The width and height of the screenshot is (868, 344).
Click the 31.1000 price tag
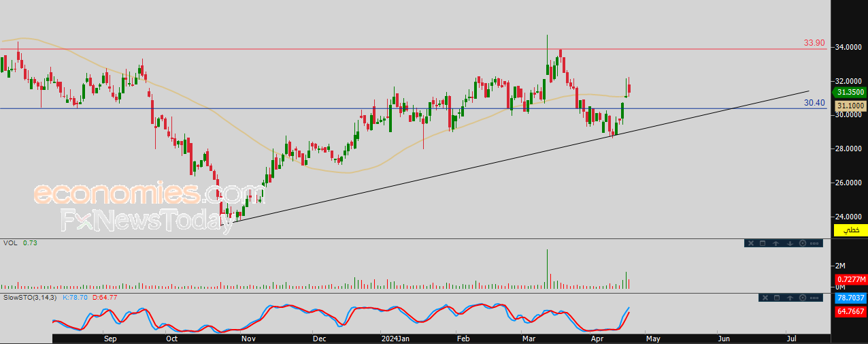pyautogui.click(x=850, y=106)
